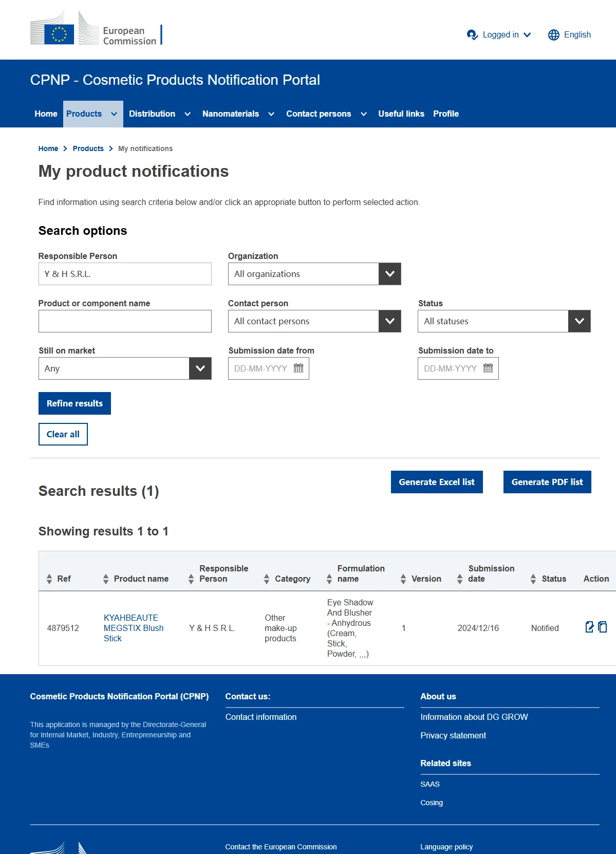Click the Other make-up products cell
This screenshot has width=616, height=854.
point(281,628)
